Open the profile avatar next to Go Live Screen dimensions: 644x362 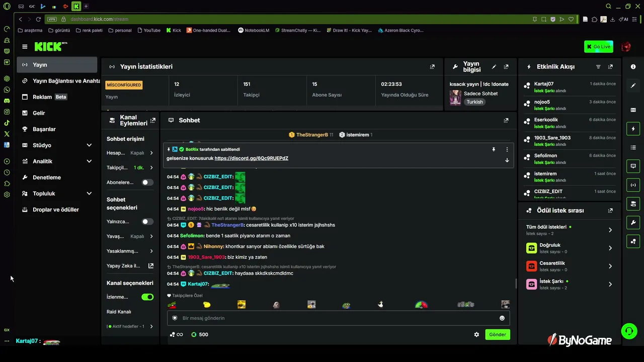[x=626, y=47]
